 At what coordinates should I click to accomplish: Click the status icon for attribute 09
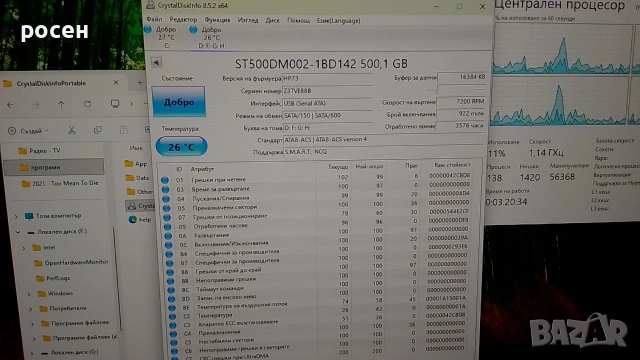pyautogui.click(x=167, y=227)
